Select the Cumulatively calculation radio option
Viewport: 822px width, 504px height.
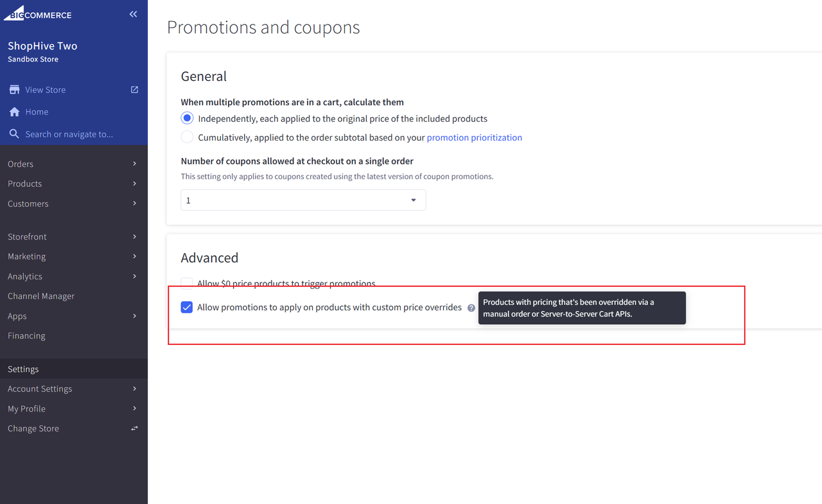pos(187,137)
